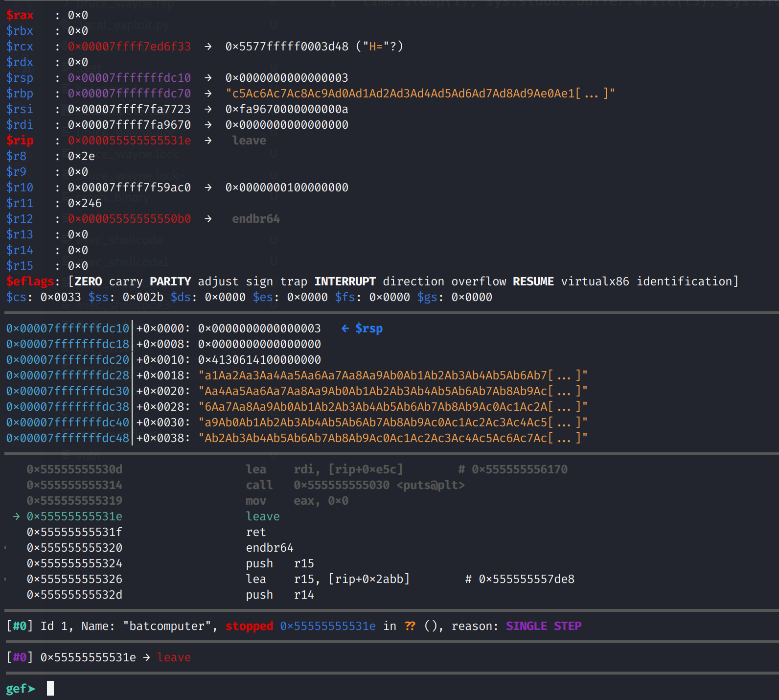
Task: Select the $rdi value 0x00007ffff7fa9670
Action: [129, 125]
